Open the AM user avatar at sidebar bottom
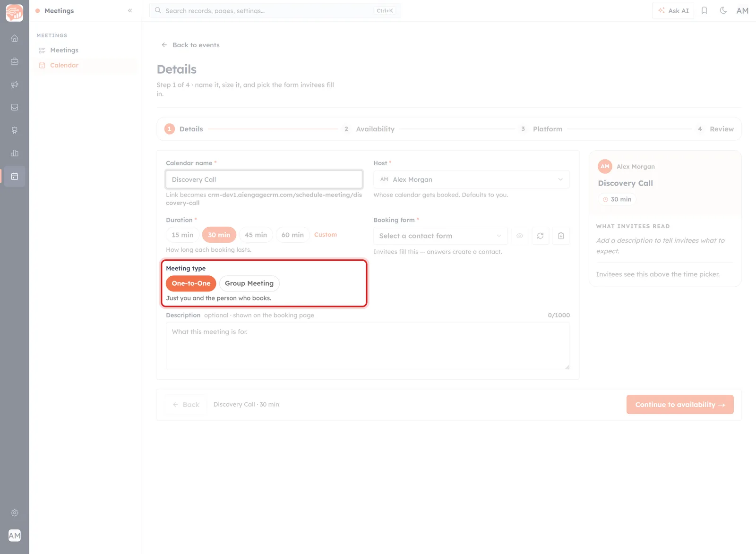 point(15,536)
